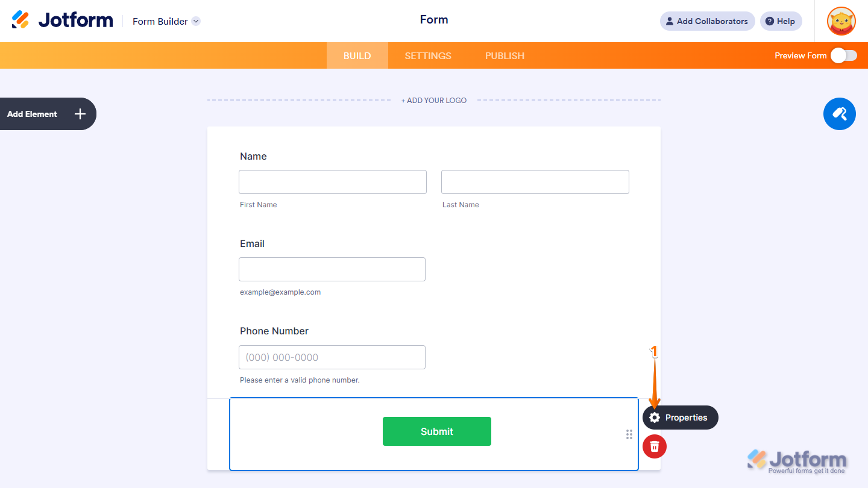
Task: Open your profile avatar
Action: 840,21
